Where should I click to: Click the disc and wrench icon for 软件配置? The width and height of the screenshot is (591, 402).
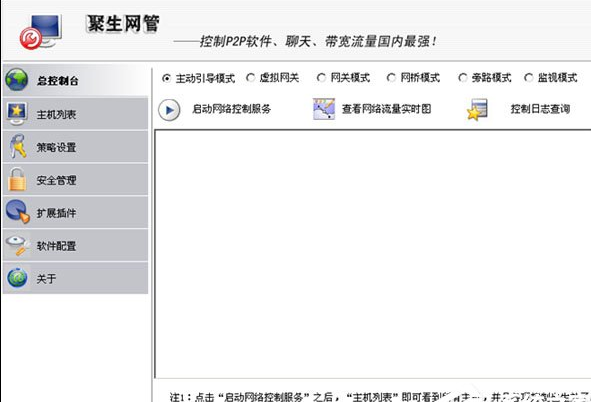coord(18,245)
